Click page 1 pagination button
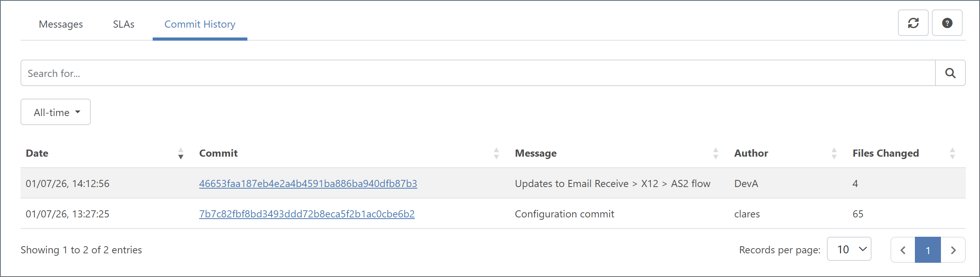The height and width of the screenshot is (277, 980). (x=928, y=250)
